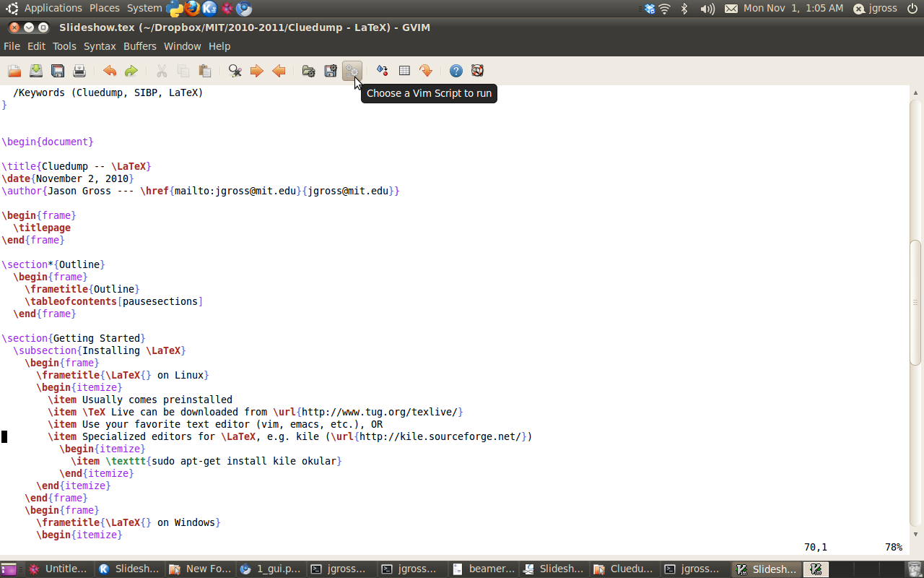Undo the last change with the toolbar arrow
This screenshot has width=924, height=578.
point(110,71)
